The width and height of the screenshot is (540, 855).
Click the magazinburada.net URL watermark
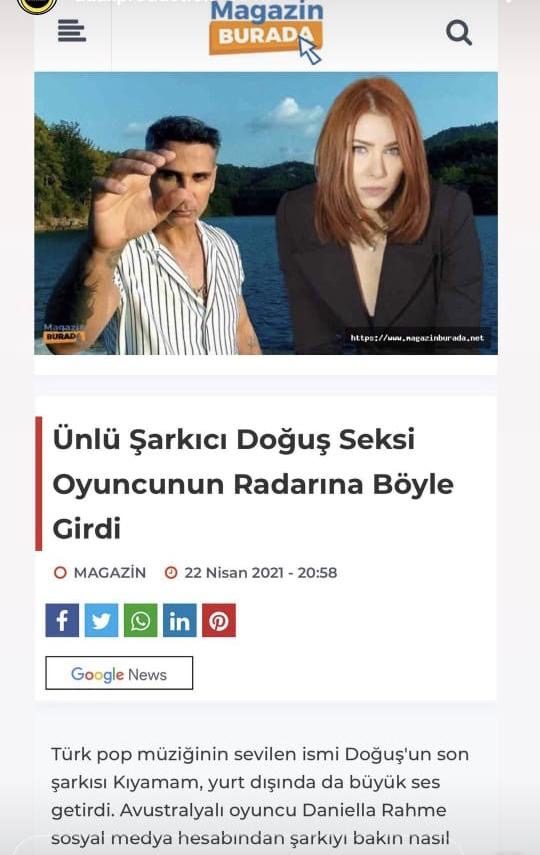[x=417, y=338]
